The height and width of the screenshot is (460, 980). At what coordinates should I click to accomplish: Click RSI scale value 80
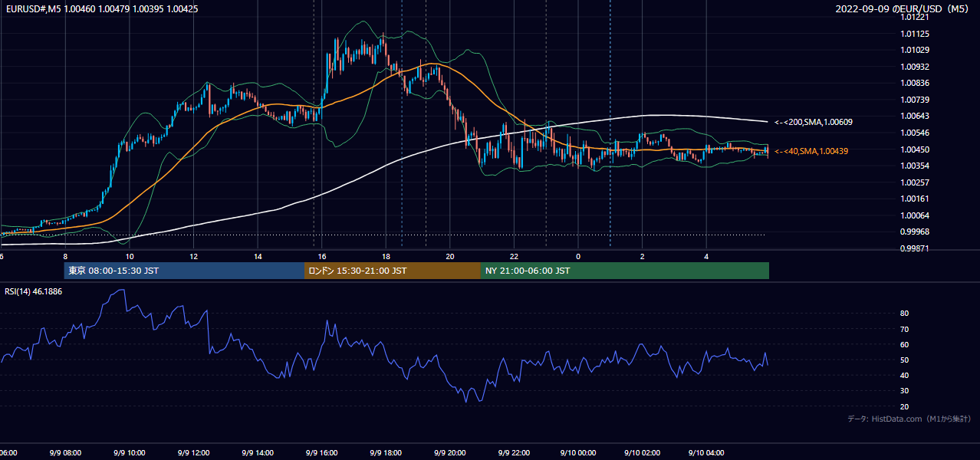click(x=904, y=314)
